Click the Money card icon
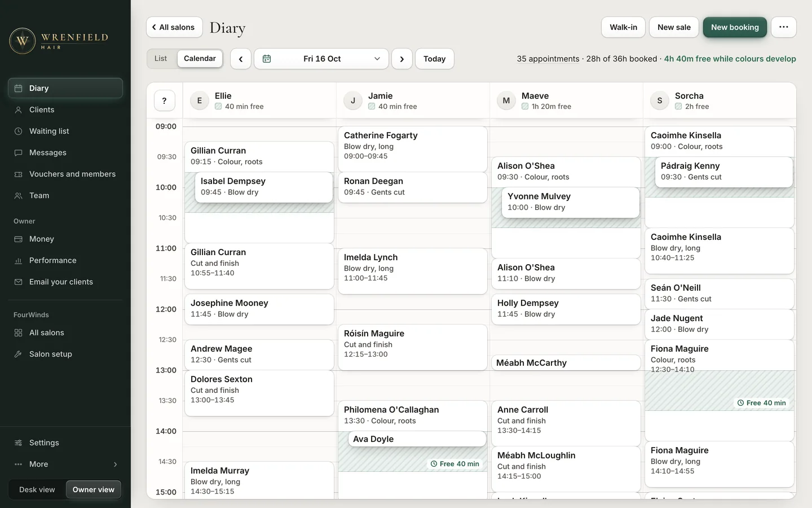 coord(18,239)
